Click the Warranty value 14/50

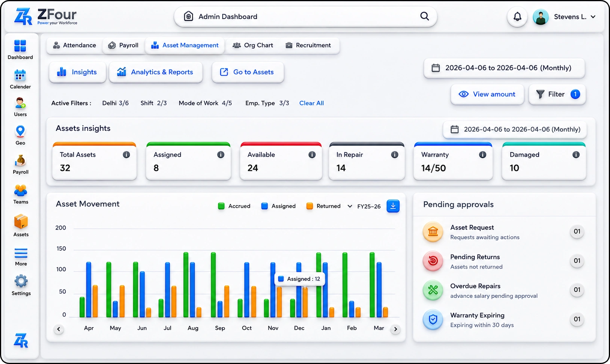coord(433,168)
